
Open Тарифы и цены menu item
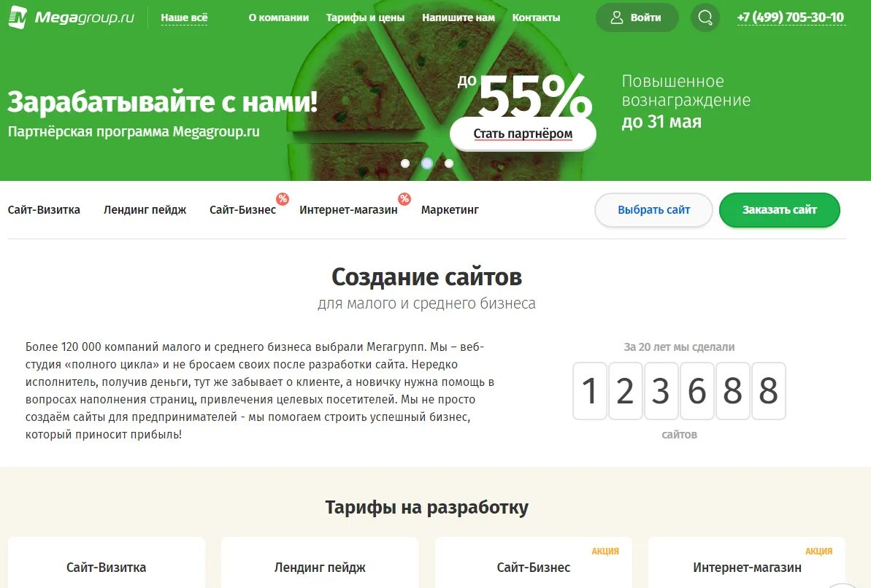pos(365,18)
